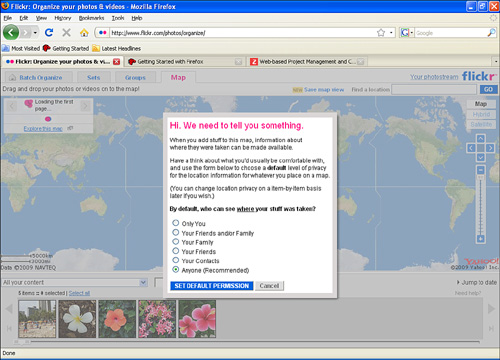Zoom out using the minus button
This screenshot has width=500, height=360.
coord(481,170)
